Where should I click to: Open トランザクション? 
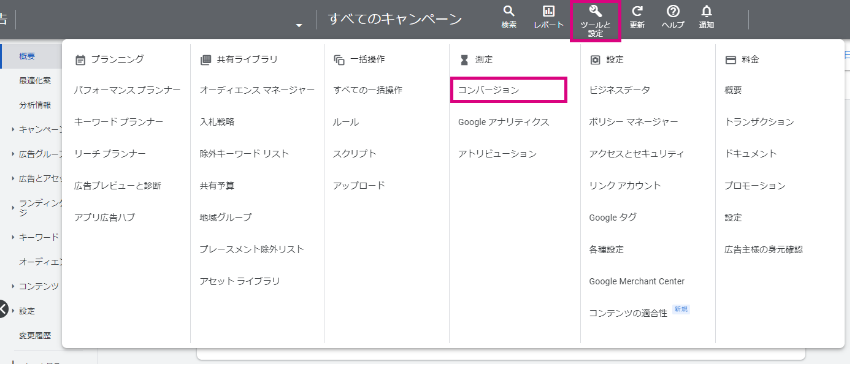[759, 122]
